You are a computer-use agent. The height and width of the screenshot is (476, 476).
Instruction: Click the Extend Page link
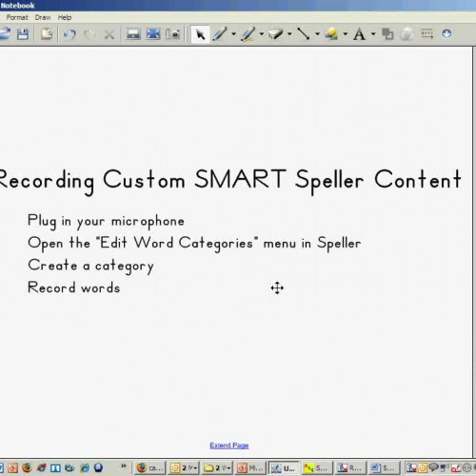coord(229,446)
